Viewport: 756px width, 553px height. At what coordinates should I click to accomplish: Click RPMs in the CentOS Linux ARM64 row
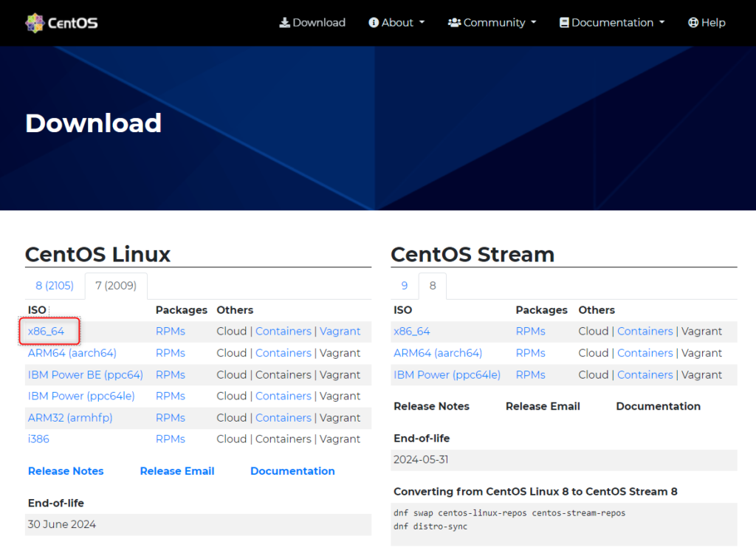coord(171,353)
